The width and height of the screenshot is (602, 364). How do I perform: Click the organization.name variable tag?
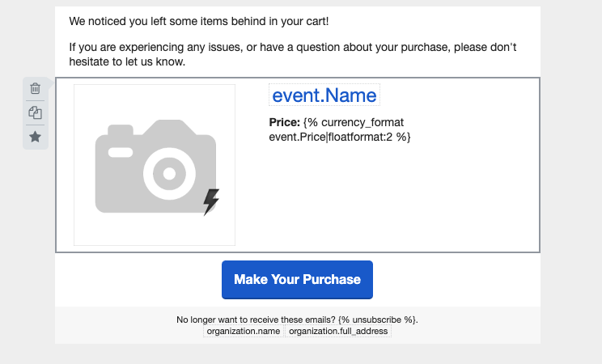244,331
